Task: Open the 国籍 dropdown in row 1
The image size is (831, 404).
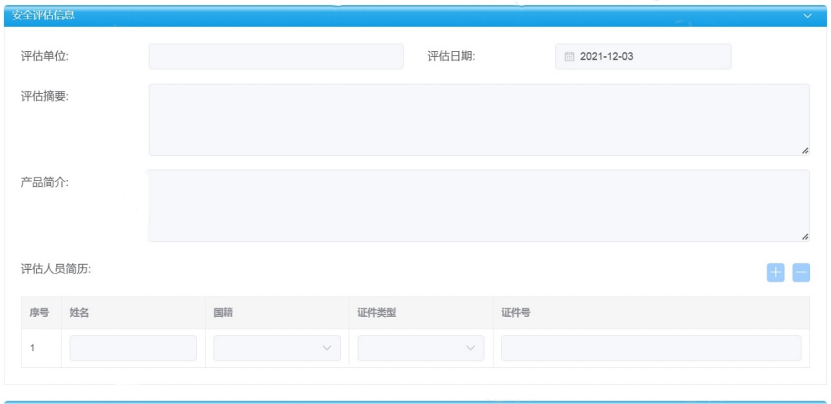Action: coord(277,348)
